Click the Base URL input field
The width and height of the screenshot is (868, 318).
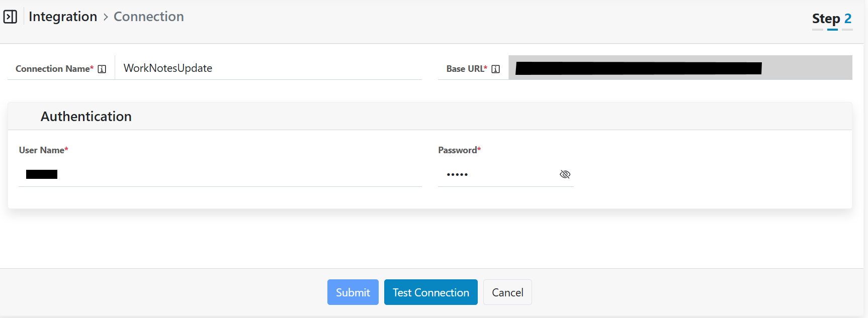click(x=680, y=68)
